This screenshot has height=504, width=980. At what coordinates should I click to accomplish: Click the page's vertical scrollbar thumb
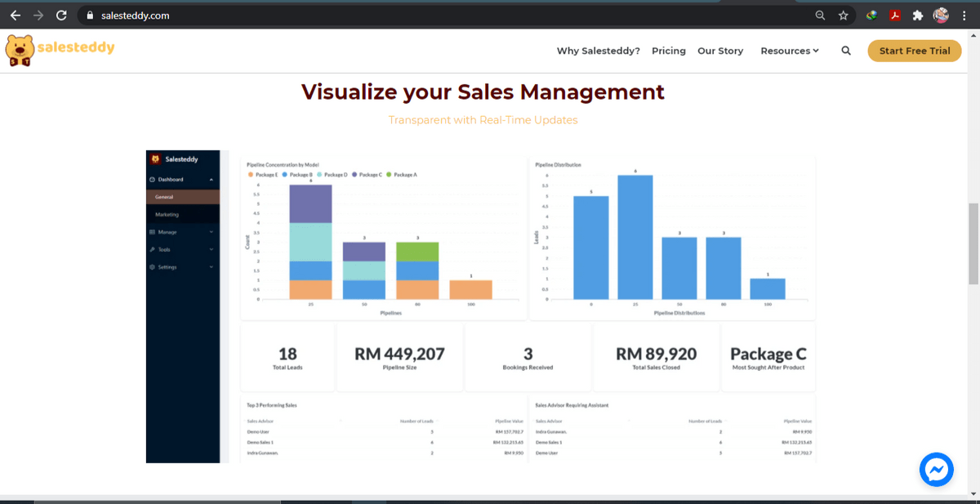pos(973,243)
